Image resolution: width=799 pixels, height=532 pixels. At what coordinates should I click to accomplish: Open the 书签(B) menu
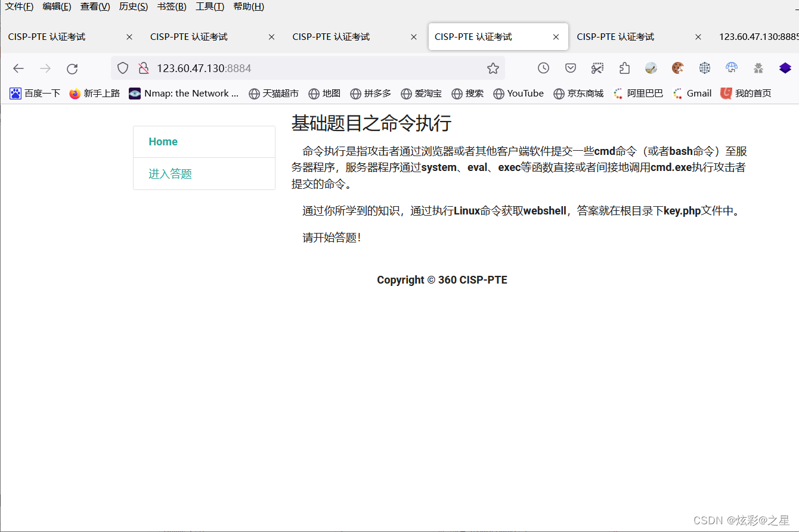[171, 7]
